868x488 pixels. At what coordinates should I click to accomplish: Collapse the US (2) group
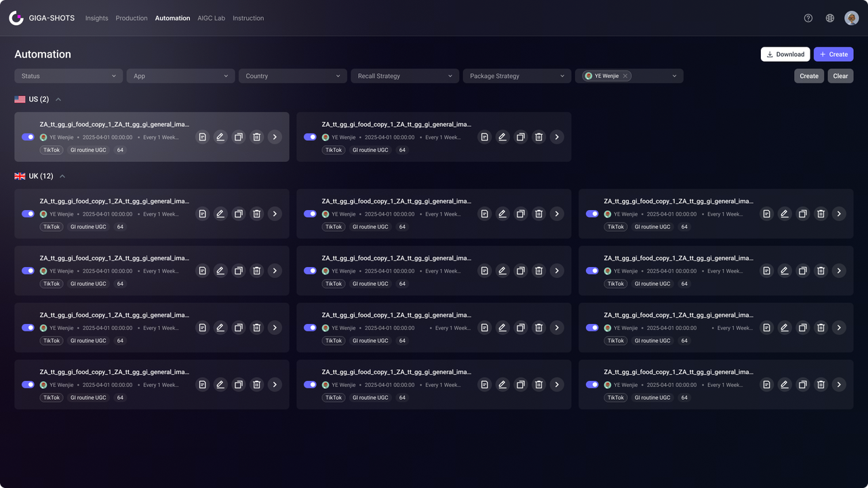(x=58, y=100)
